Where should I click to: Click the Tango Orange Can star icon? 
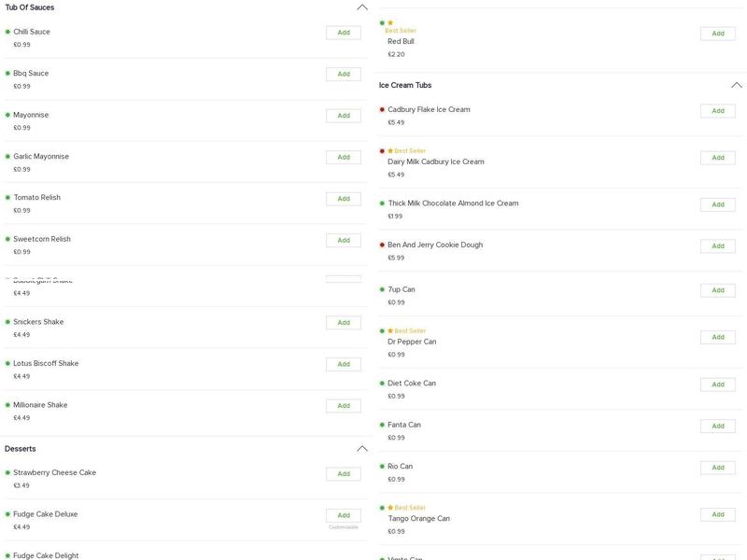(390, 508)
